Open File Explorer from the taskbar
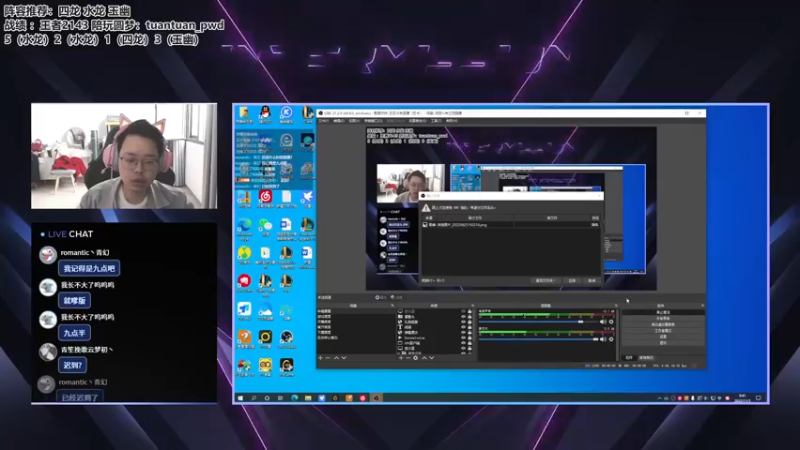The height and width of the screenshot is (450, 800). coord(308,398)
